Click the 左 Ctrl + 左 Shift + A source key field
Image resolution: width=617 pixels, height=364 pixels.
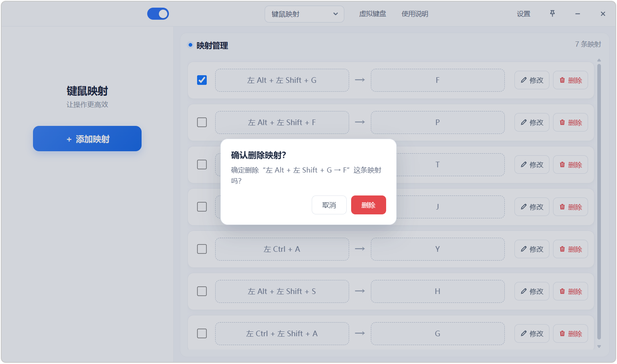pos(282,333)
